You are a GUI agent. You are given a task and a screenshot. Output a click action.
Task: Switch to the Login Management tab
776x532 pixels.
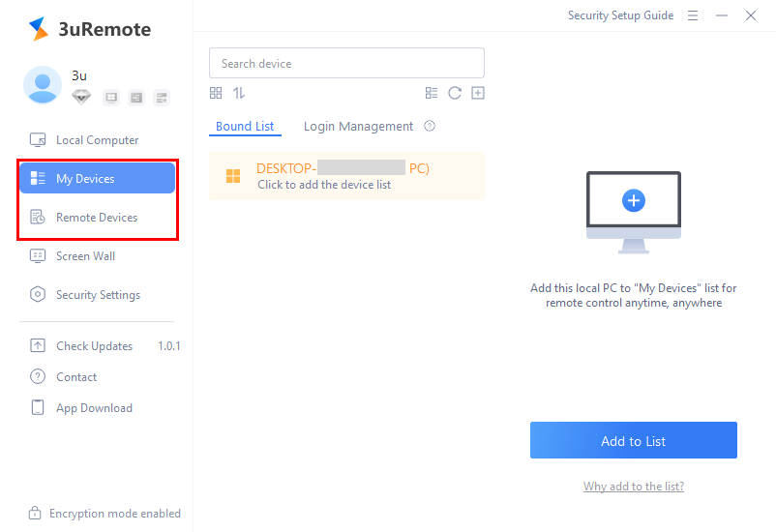tap(358, 126)
